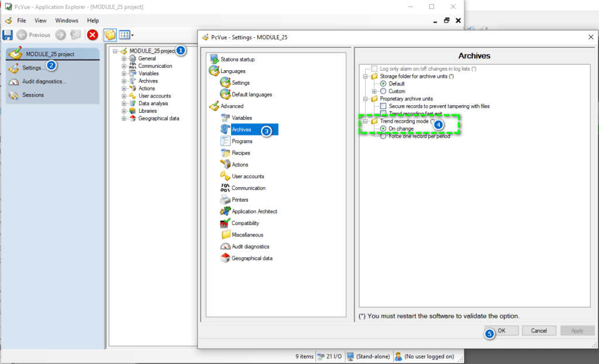Screen dimensions: 599x364
Task: Open Audit diagnostics in left sidebar
Action: coord(44,81)
